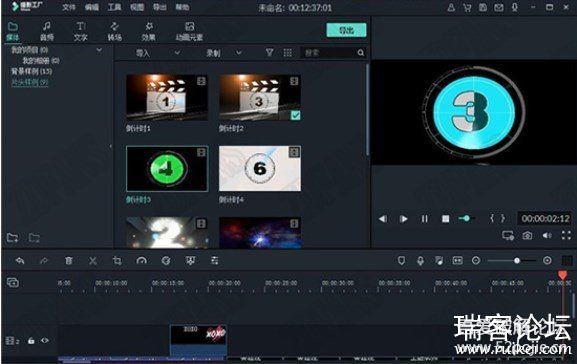Switch to the 转场 transitions tab
Viewport: 577px width, 364px height.
tap(114, 31)
